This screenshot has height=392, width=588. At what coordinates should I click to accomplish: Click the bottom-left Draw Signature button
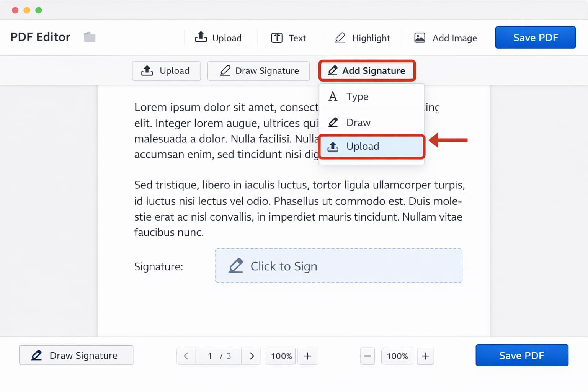[x=76, y=355]
